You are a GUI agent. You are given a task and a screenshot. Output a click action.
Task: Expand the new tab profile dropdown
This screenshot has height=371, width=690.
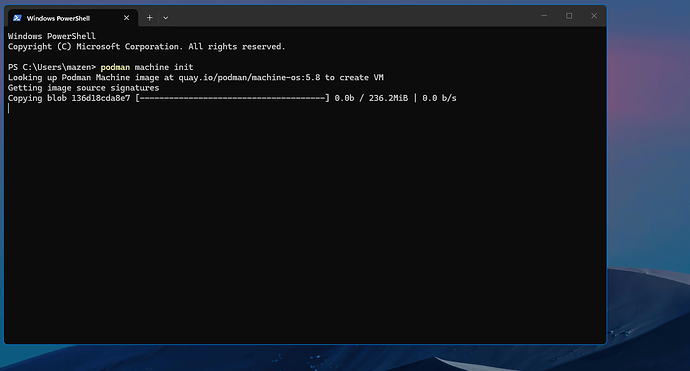coord(165,18)
